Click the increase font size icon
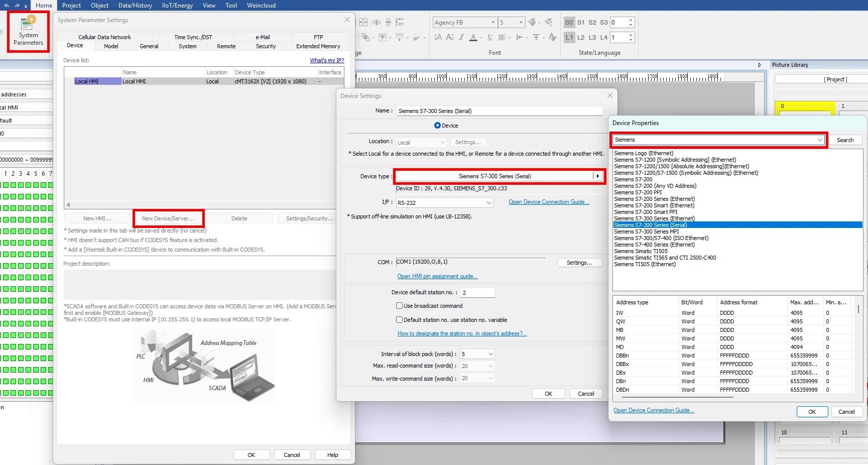The height and width of the screenshot is (465, 868). 438,37
